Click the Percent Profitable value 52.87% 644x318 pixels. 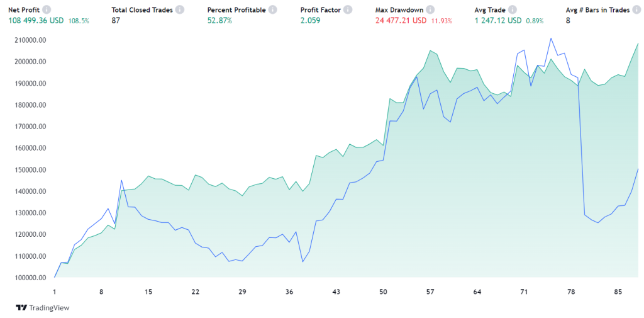(219, 21)
